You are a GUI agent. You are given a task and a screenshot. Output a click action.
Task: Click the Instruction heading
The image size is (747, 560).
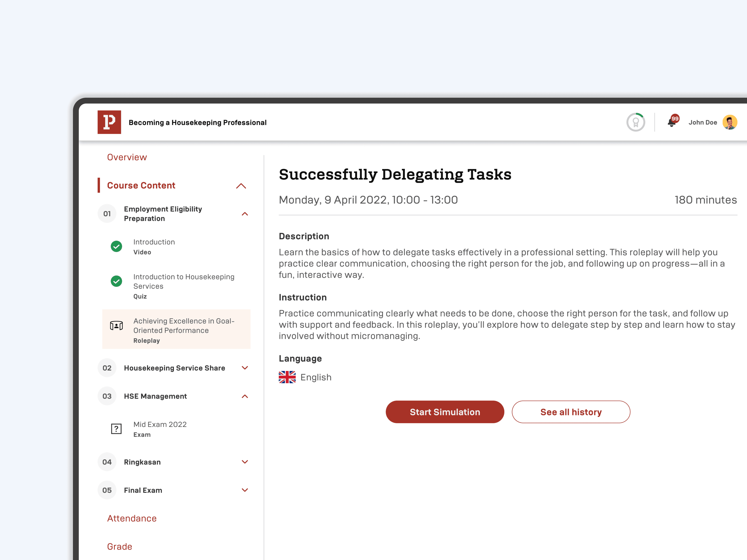coord(303,297)
